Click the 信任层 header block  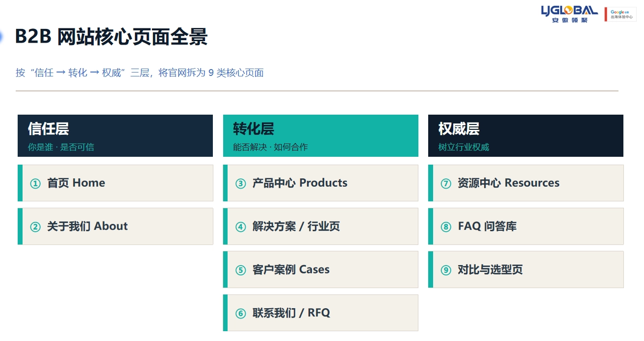point(115,136)
